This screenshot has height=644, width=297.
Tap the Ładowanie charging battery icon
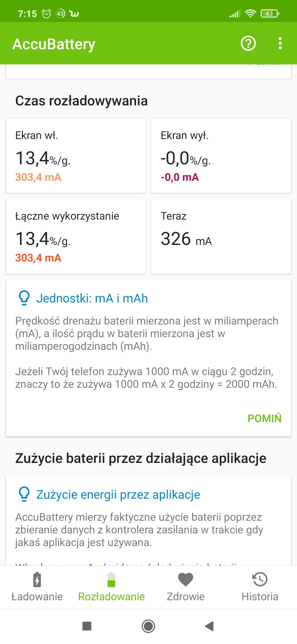(37, 579)
